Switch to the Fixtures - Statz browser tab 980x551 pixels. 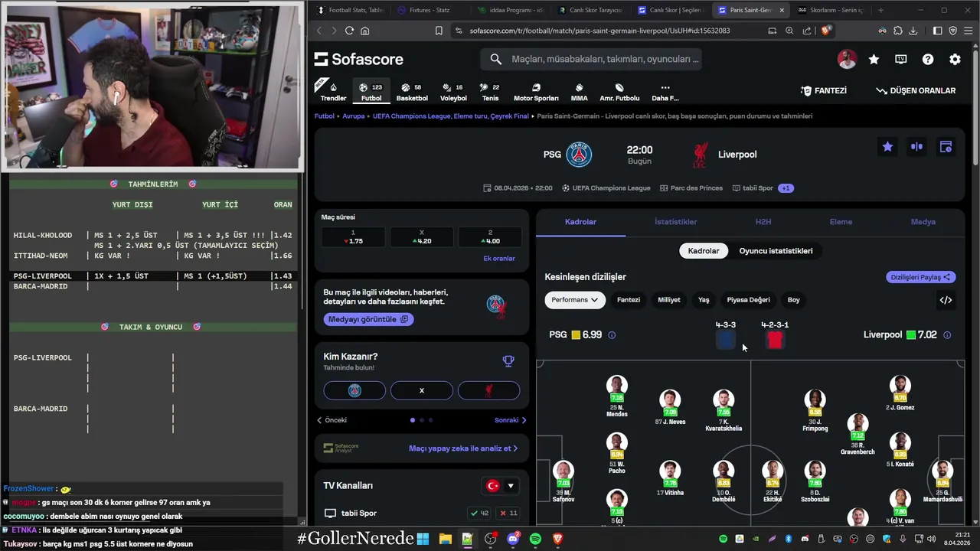(429, 10)
